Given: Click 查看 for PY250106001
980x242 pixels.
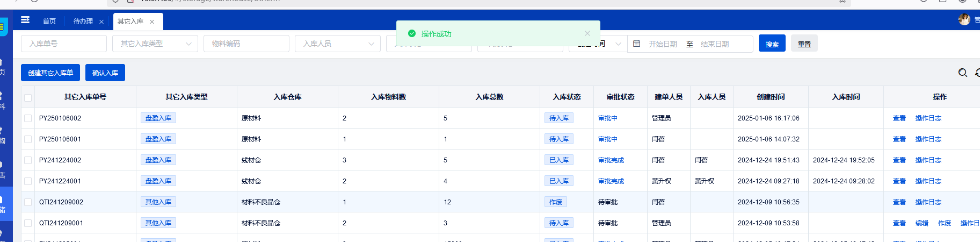Looking at the screenshot, I should coord(899,139).
